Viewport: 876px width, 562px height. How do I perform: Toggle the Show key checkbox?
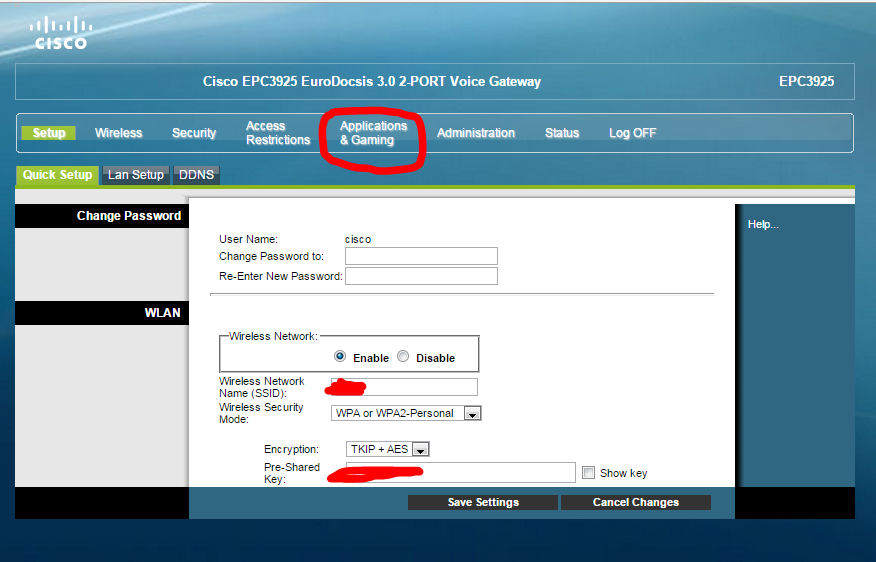588,473
